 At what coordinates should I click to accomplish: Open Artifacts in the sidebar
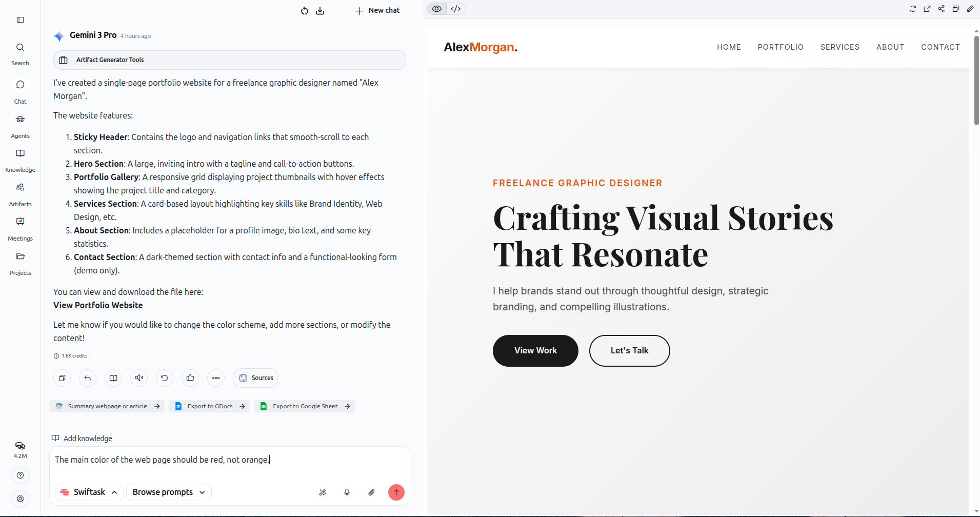pos(21,195)
